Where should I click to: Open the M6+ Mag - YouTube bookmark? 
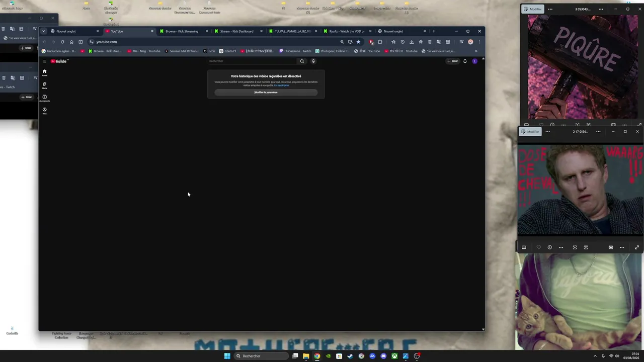click(x=144, y=51)
